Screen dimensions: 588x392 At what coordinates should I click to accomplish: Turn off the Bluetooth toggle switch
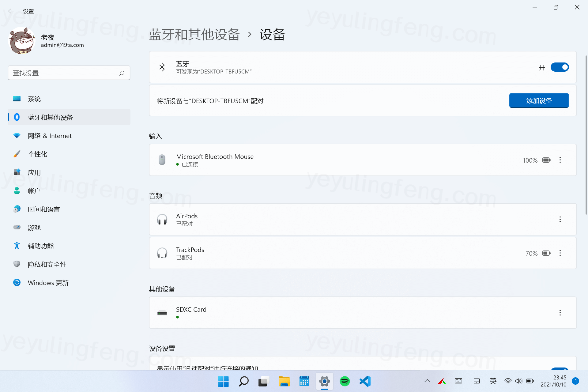click(x=560, y=67)
